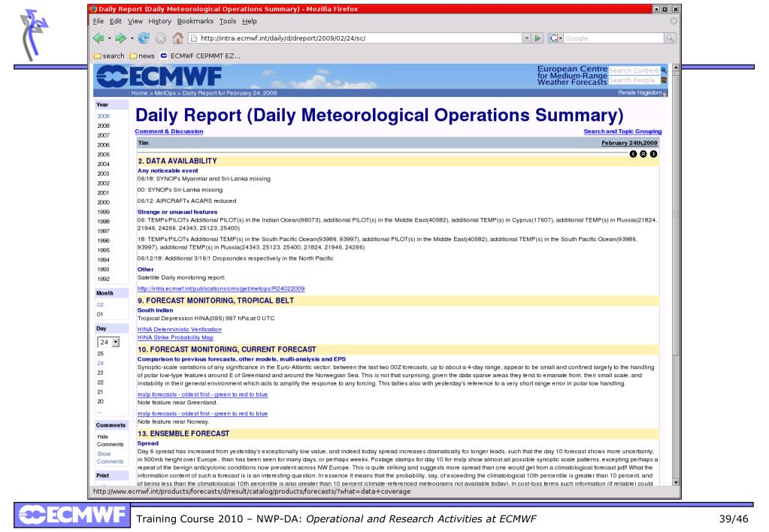This screenshot has height=532, width=769.
Task: Open the History menu
Action: pyautogui.click(x=160, y=21)
